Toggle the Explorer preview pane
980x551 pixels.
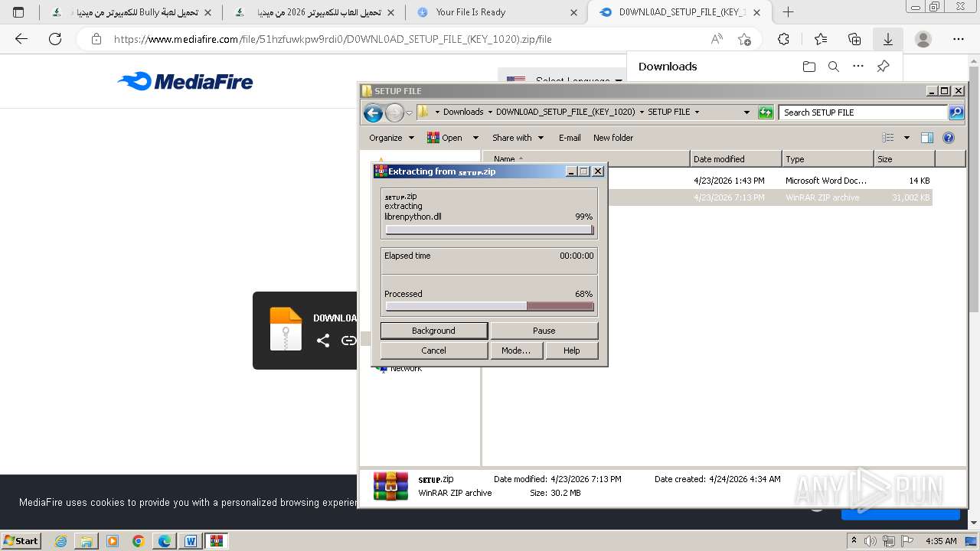[927, 138]
